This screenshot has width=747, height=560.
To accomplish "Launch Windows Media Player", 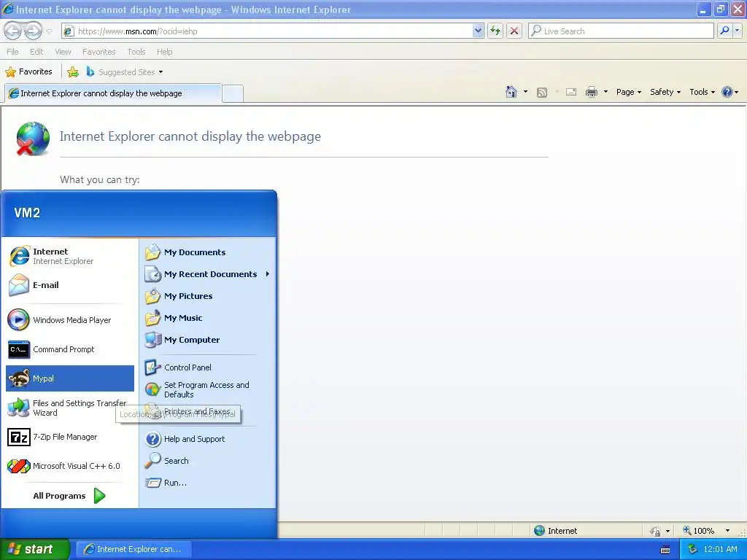I will coord(70,320).
